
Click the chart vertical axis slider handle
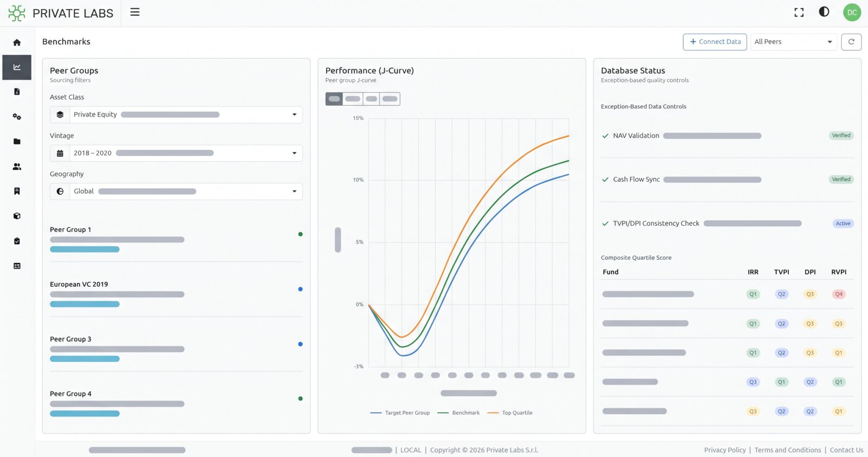(338, 240)
